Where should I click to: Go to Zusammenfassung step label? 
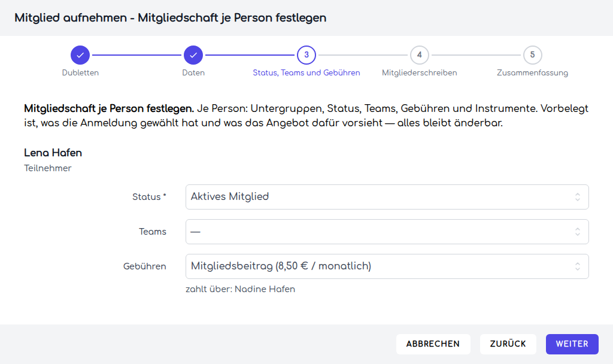point(532,72)
